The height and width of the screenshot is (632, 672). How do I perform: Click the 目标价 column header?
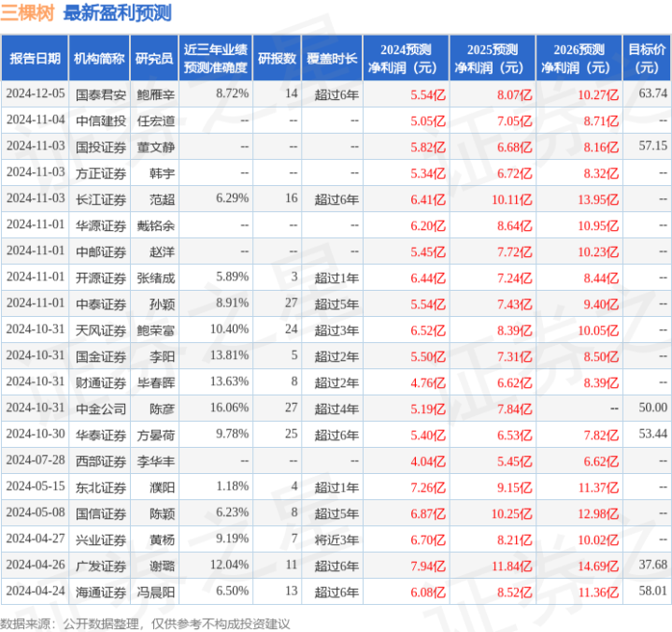(647, 58)
